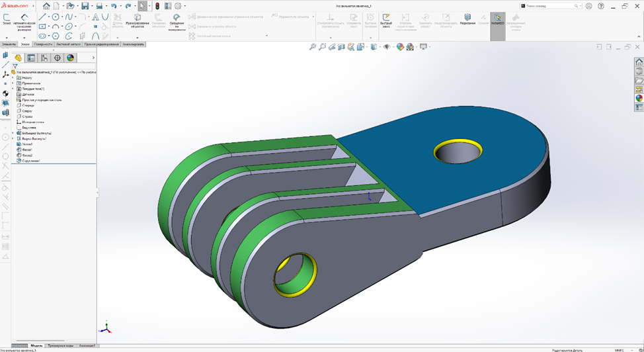This screenshot has height=352, width=644.
Task: Expand hidden manager tabs with the chevron arrow
Action: pos(93,58)
